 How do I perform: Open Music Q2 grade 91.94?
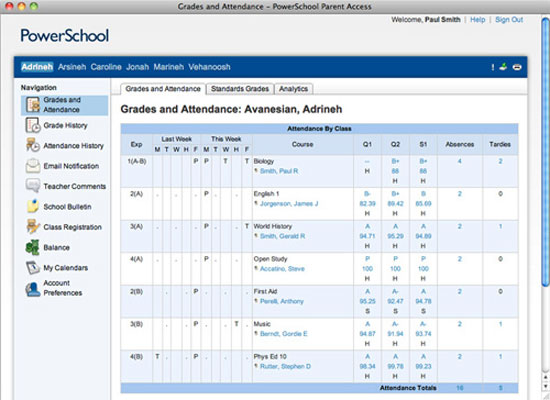(395, 334)
